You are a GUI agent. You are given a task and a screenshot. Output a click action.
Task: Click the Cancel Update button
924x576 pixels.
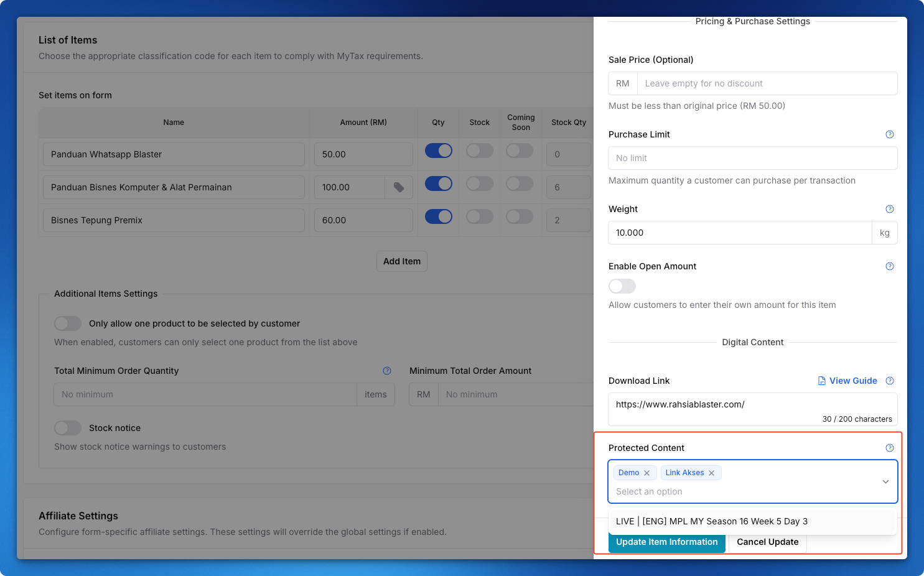tap(767, 542)
